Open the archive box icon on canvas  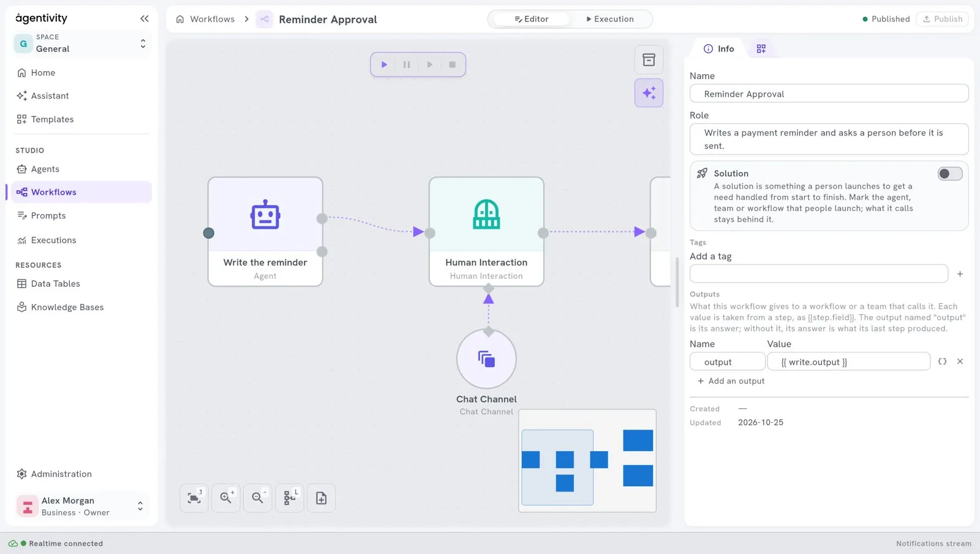point(649,60)
